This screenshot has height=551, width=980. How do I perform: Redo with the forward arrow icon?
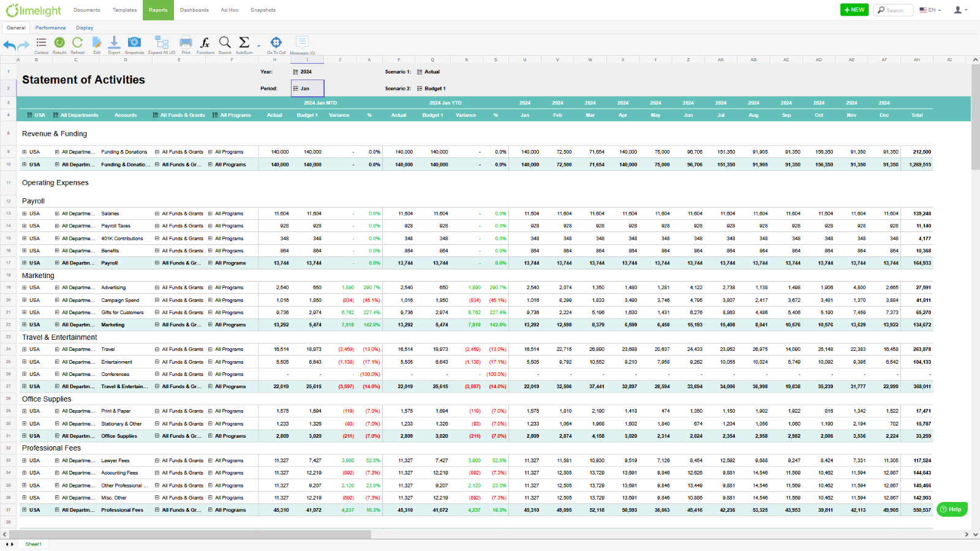coord(24,45)
